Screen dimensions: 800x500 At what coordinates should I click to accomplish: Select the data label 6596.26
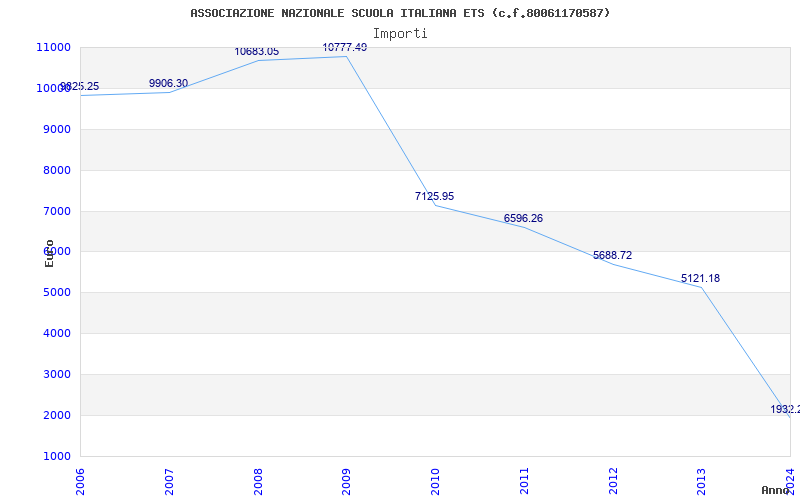523,218
